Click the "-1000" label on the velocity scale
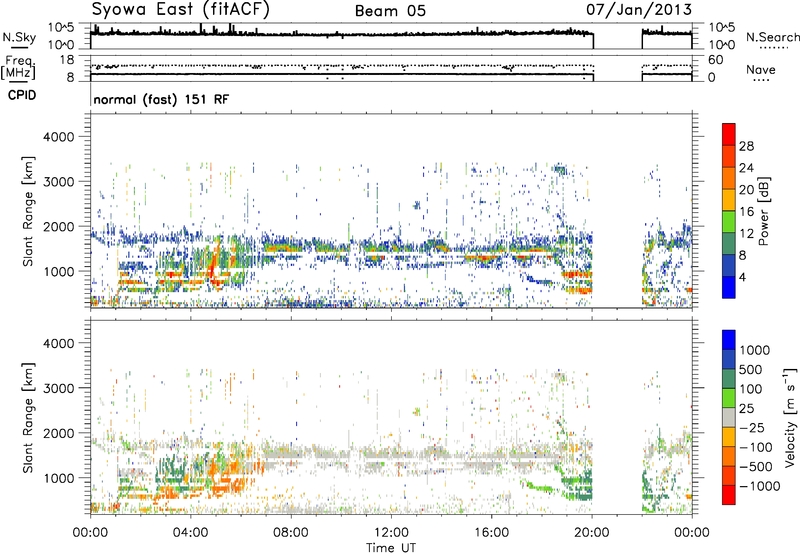Screen dimensions: 800x554 [x=759, y=486]
